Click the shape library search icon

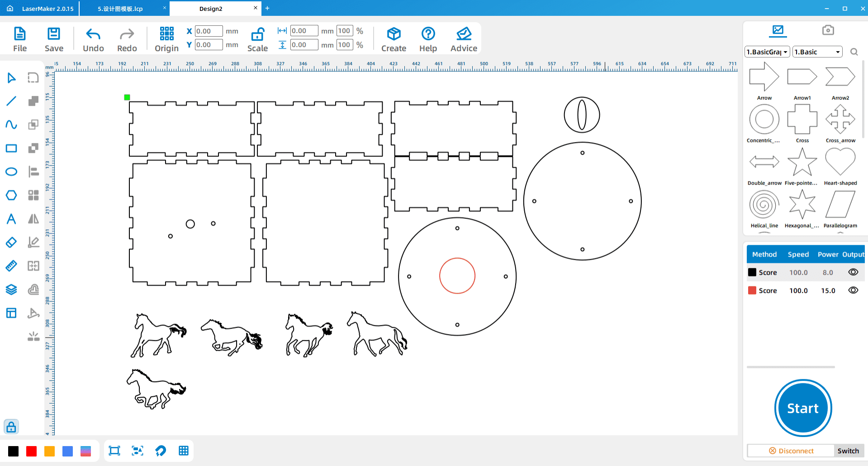pos(854,52)
